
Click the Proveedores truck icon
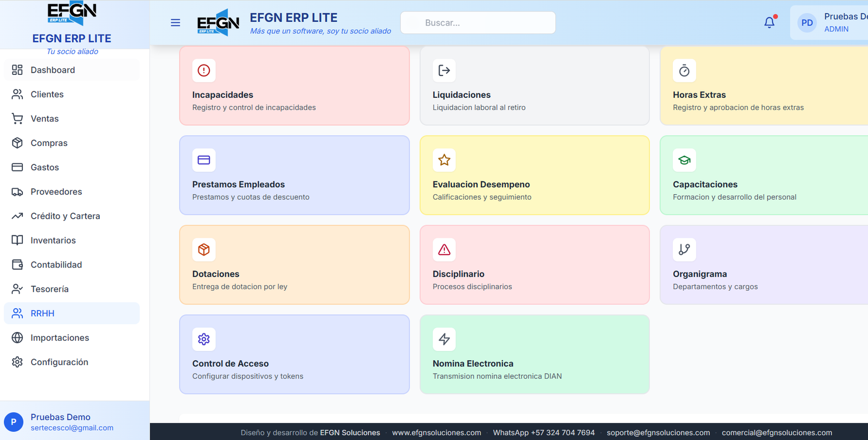coord(17,192)
